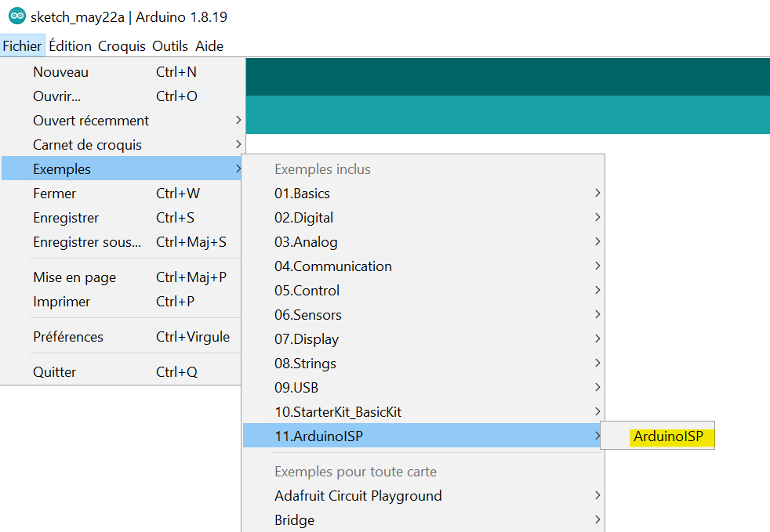The height and width of the screenshot is (532, 770).
Task: Select Fermer in the file menu
Action: 122,194
